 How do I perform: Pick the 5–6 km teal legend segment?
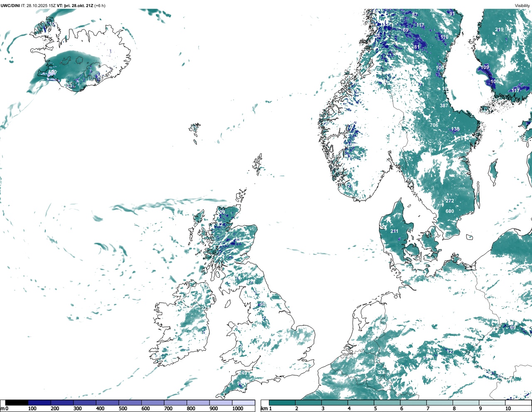point(387,402)
